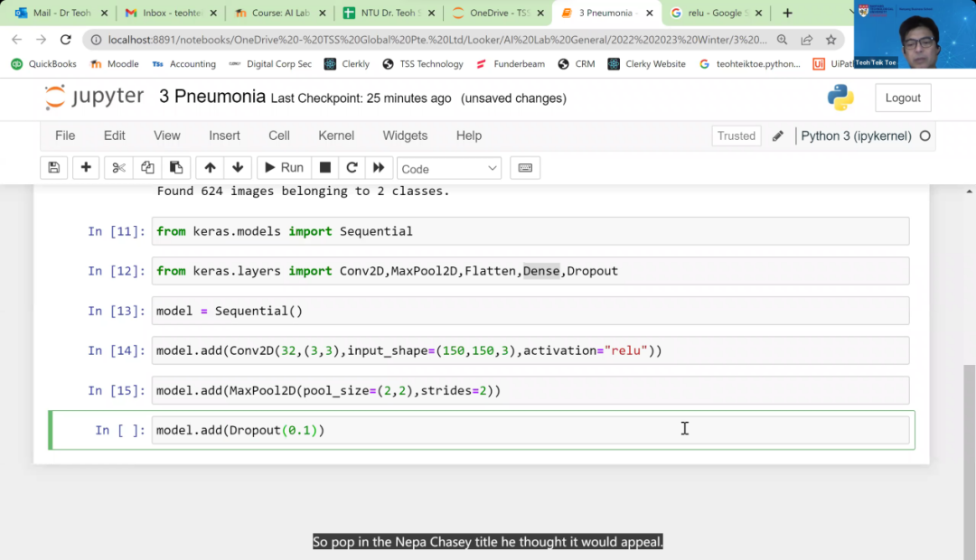Click the kernel idle circle indicator

pos(925,135)
